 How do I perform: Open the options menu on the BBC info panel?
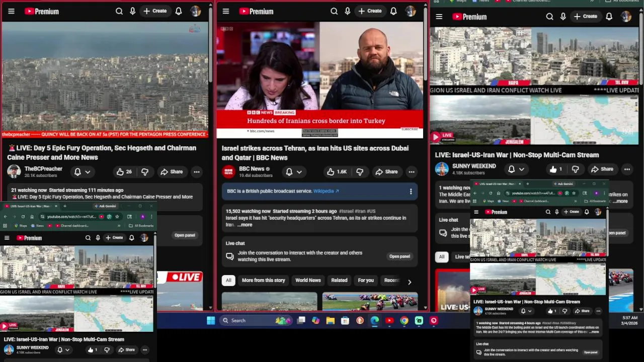click(411, 192)
